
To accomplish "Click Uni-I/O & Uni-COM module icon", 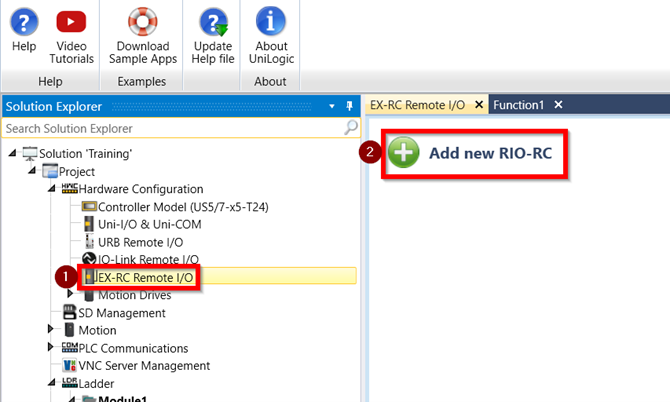I will point(89,224).
